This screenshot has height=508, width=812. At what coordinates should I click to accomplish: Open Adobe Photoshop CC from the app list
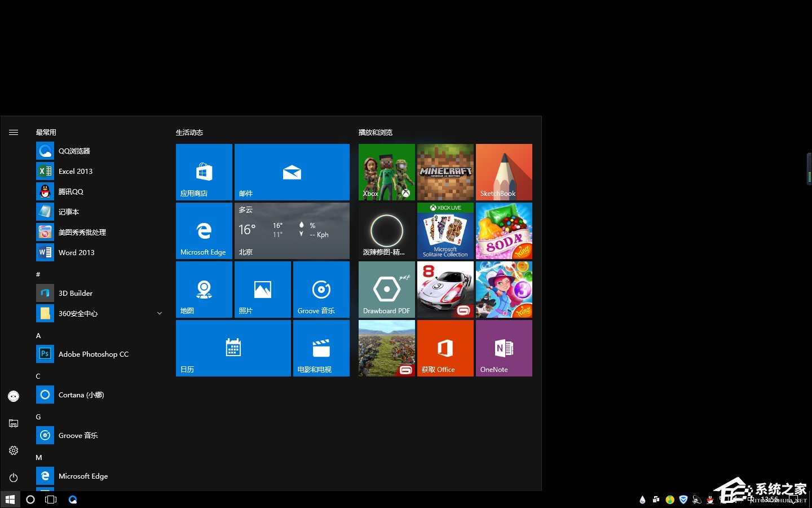point(93,354)
